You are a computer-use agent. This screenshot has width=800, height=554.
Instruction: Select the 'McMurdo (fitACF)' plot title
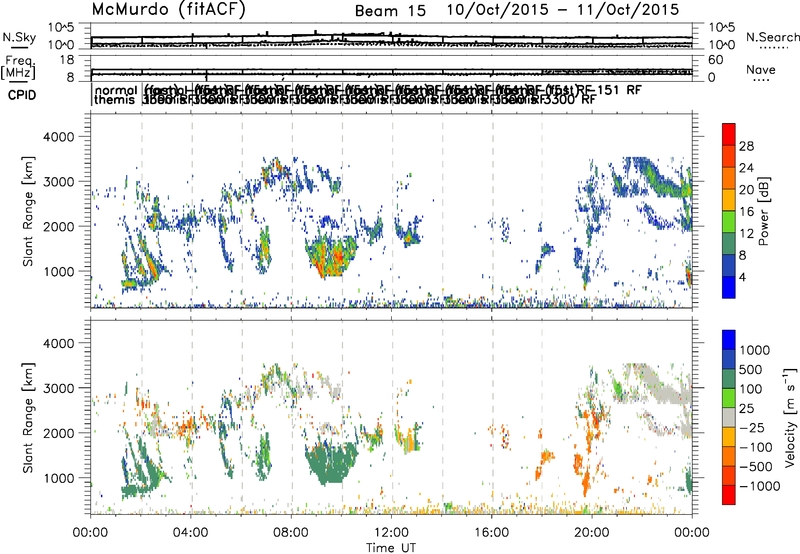(168, 10)
